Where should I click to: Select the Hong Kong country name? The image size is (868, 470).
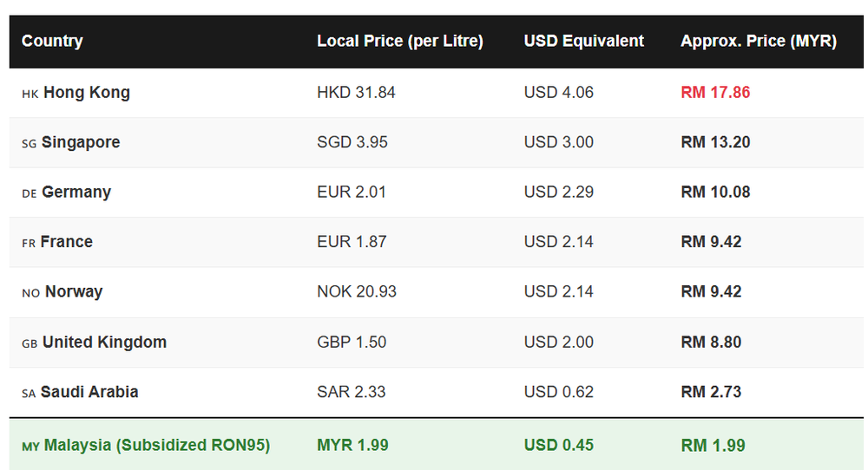(87, 92)
